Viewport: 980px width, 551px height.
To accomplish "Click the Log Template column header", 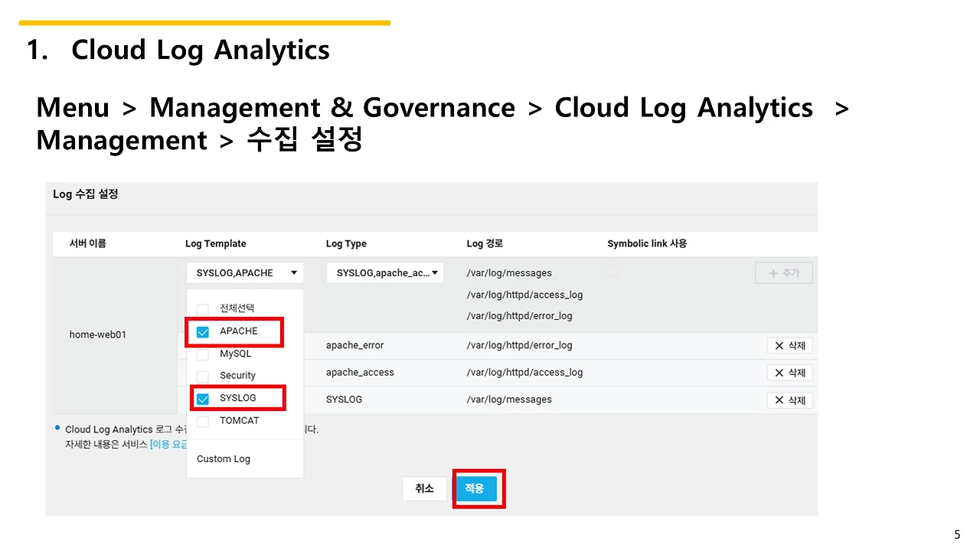I will pos(216,243).
